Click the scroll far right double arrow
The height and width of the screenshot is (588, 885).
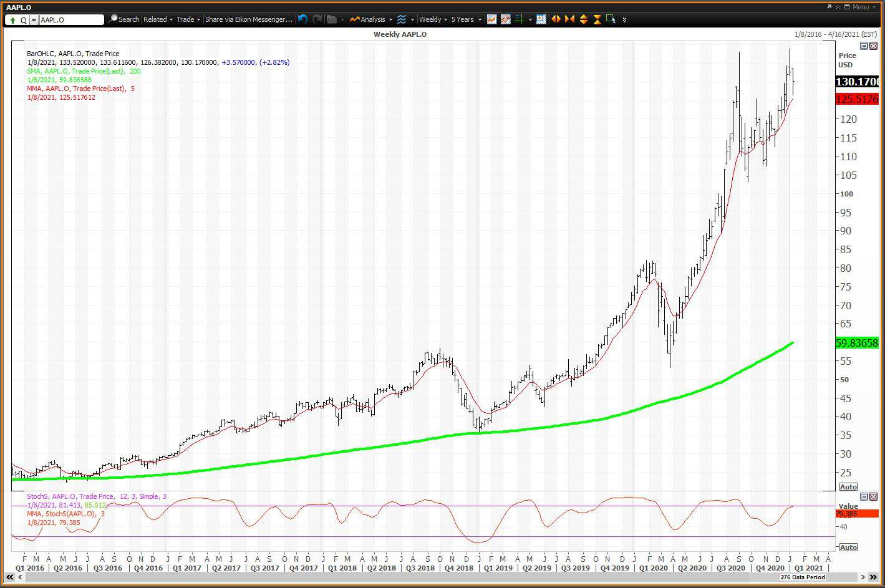pyautogui.click(x=874, y=577)
